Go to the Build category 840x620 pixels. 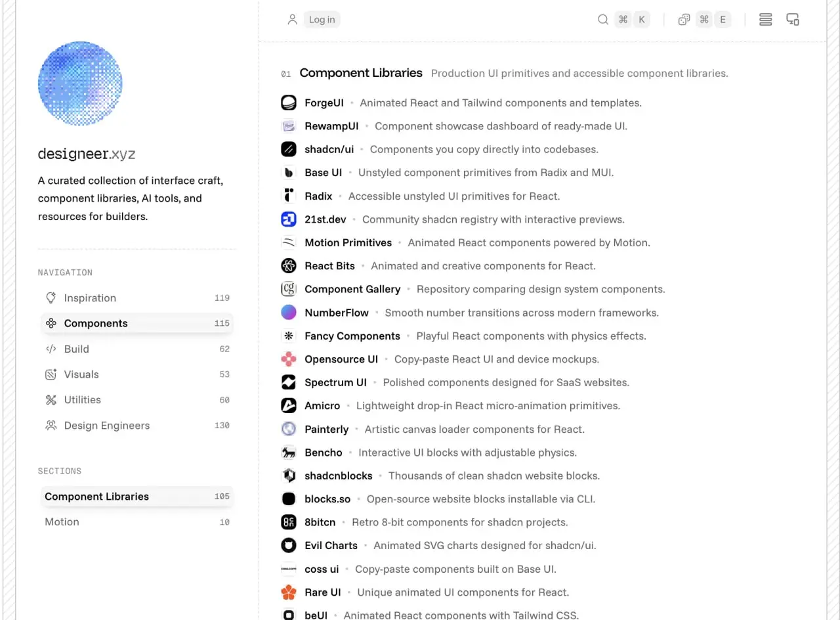pyautogui.click(x=137, y=349)
